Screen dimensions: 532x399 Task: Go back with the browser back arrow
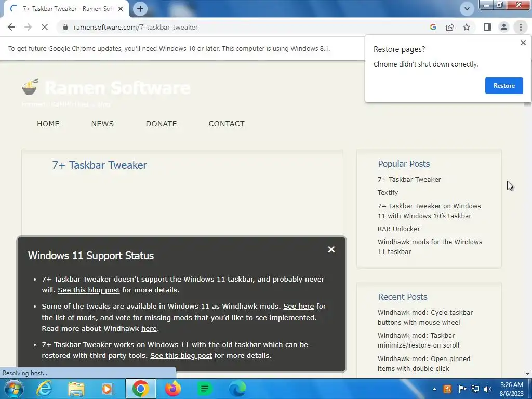[11, 27]
